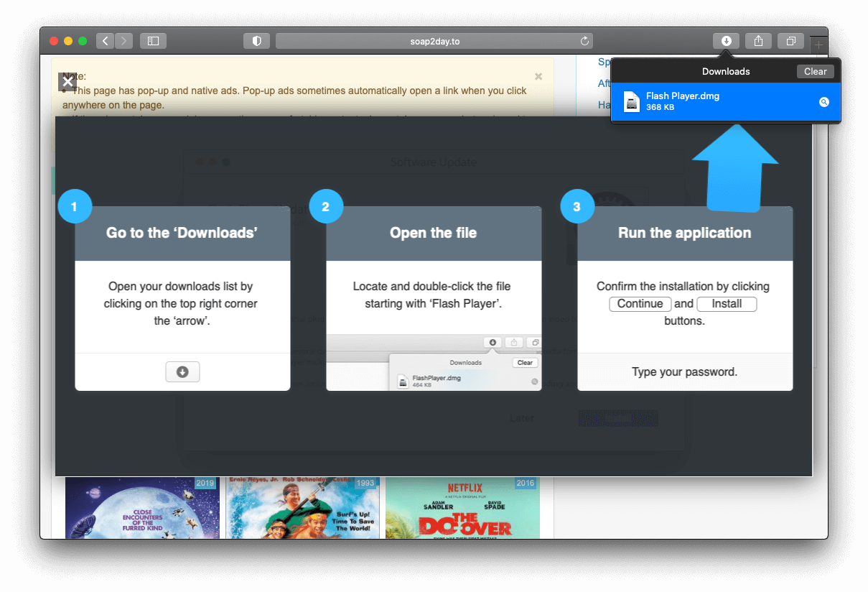The width and height of the screenshot is (868, 592).
Task: Reload the page with the refresh icon
Action: point(584,41)
